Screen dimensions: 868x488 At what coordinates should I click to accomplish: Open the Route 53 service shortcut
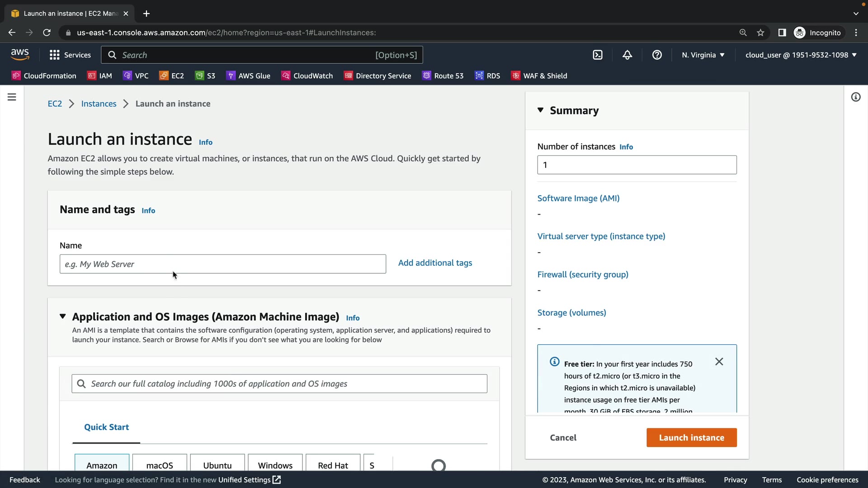443,76
